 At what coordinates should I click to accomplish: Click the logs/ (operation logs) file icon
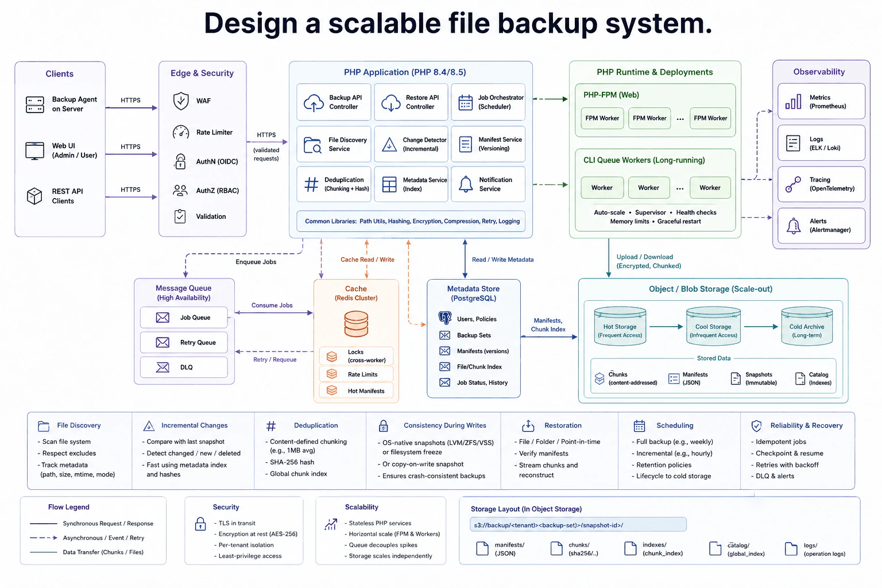(x=791, y=549)
